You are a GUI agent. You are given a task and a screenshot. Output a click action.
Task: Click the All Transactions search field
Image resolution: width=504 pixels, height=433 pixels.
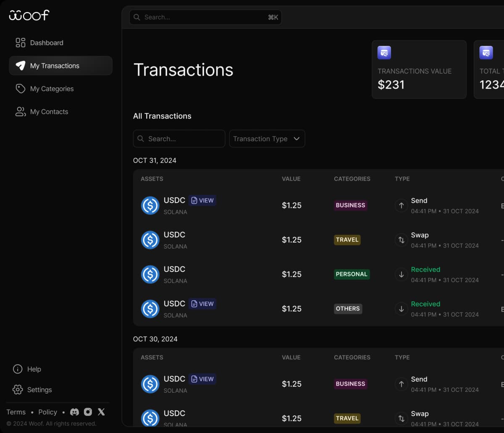(x=179, y=139)
